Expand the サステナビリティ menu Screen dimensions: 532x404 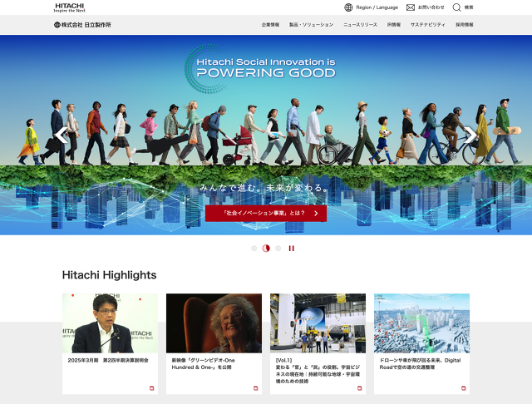pyautogui.click(x=428, y=25)
